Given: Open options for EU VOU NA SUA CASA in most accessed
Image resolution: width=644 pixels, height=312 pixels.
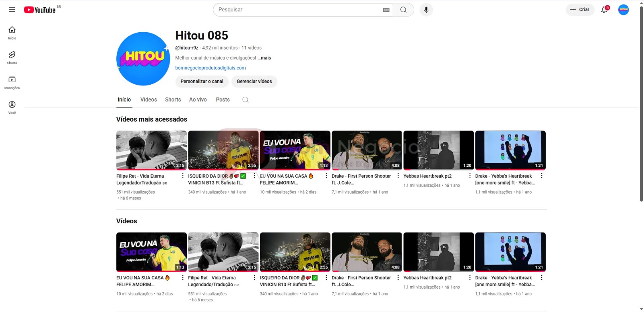Looking at the screenshot, I should pos(326,176).
